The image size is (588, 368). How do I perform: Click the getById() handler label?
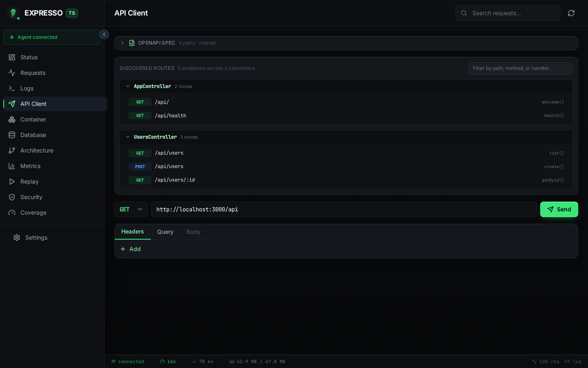click(x=552, y=180)
